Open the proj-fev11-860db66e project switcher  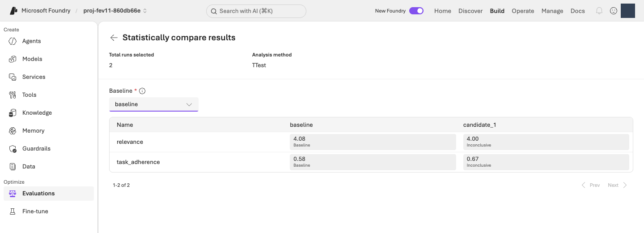(x=115, y=11)
